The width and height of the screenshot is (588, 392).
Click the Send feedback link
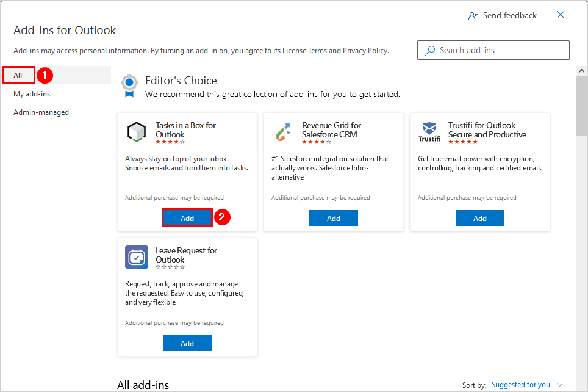(509, 15)
